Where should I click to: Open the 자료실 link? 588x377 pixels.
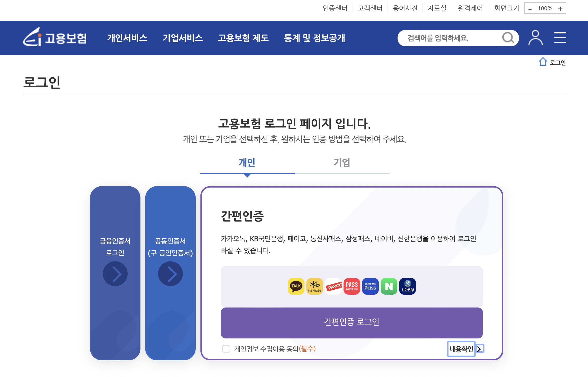coord(437,8)
